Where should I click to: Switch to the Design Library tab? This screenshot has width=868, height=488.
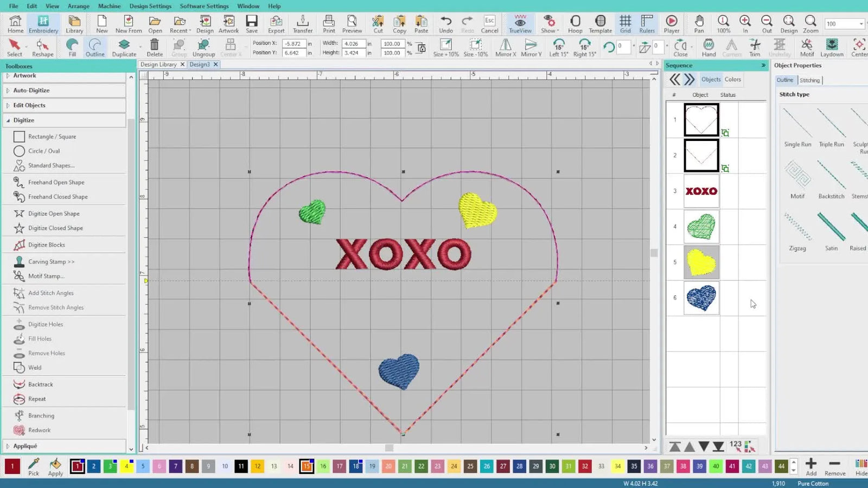(158, 65)
